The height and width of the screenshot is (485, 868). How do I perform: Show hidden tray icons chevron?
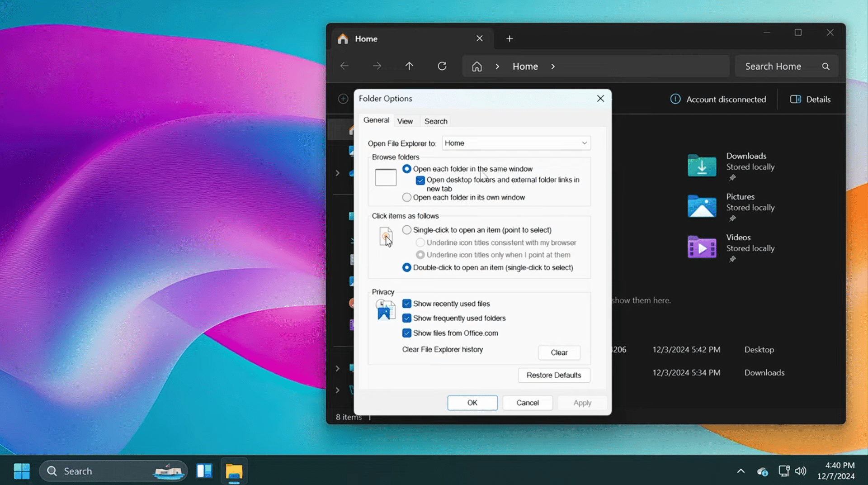click(x=741, y=471)
